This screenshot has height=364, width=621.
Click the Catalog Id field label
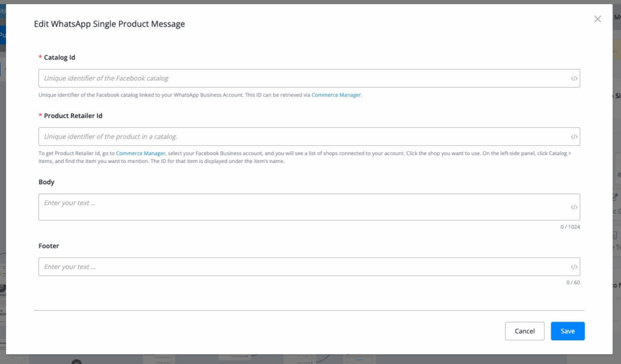pyautogui.click(x=59, y=58)
